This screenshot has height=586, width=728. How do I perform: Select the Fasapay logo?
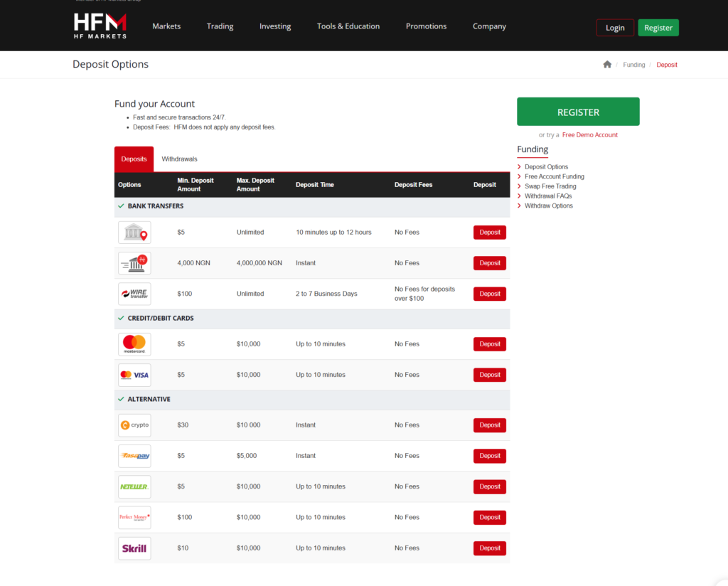(x=134, y=456)
